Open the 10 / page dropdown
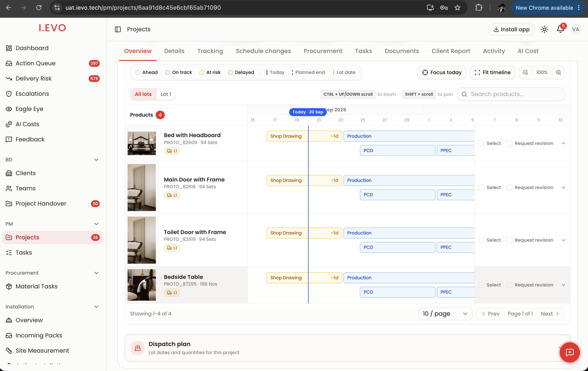The height and width of the screenshot is (371, 588). click(445, 314)
